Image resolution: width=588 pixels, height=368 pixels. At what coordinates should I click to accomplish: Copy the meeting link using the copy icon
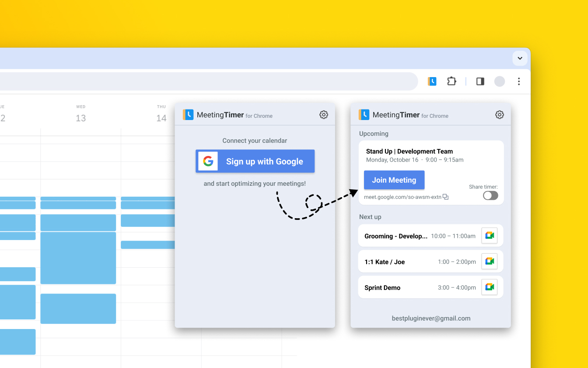pyautogui.click(x=445, y=196)
